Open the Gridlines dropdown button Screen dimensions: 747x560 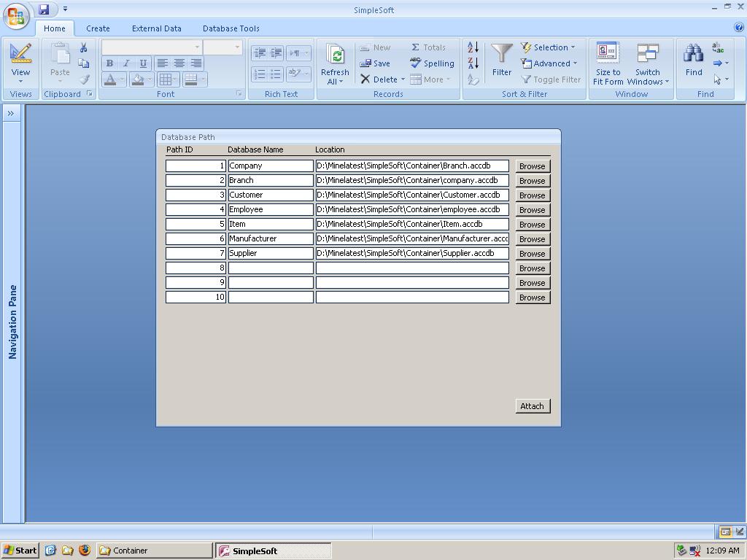(x=169, y=79)
